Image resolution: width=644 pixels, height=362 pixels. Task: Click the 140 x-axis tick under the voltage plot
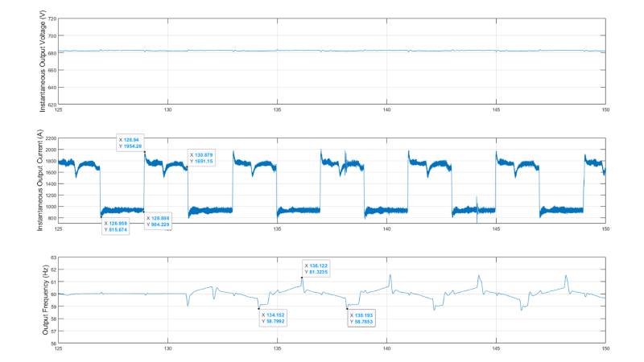click(386, 110)
